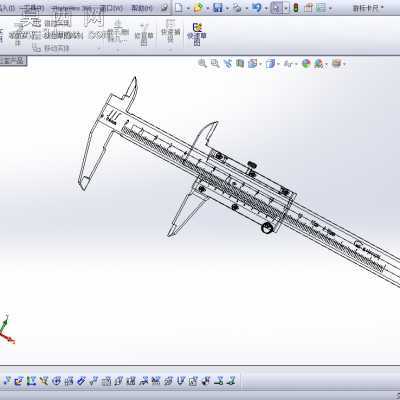Image resolution: width=400 pixels, height=400 pixels.
Task: Expand the Apply Scene dropdown arrow
Action: (x=326, y=63)
